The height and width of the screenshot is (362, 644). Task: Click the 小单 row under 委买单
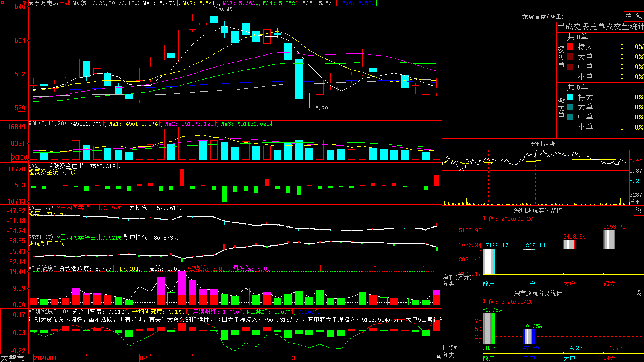coord(605,77)
